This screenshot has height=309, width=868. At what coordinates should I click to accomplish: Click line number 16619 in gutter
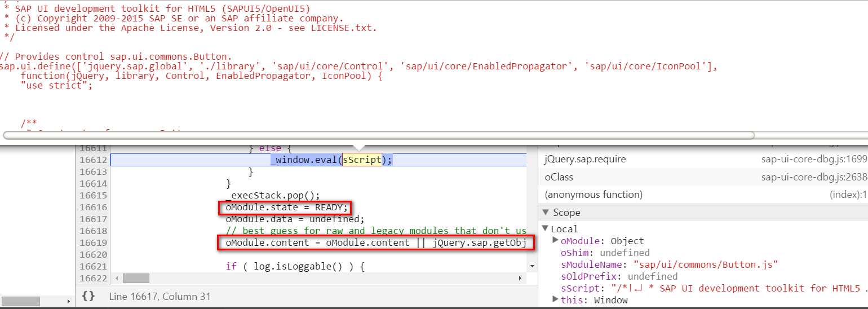pos(93,242)
